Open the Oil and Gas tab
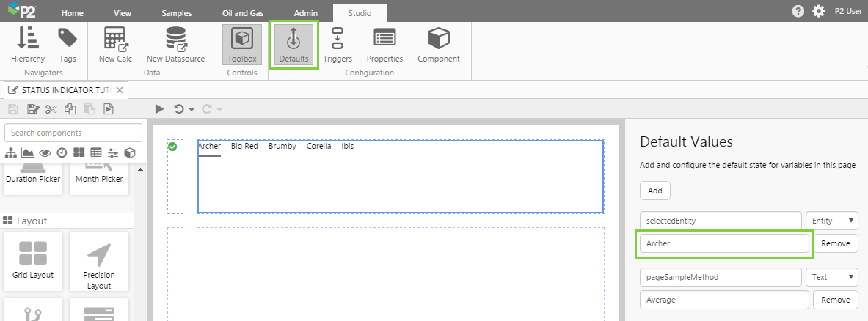The image size is (868, 321). (x=243, y=13)
